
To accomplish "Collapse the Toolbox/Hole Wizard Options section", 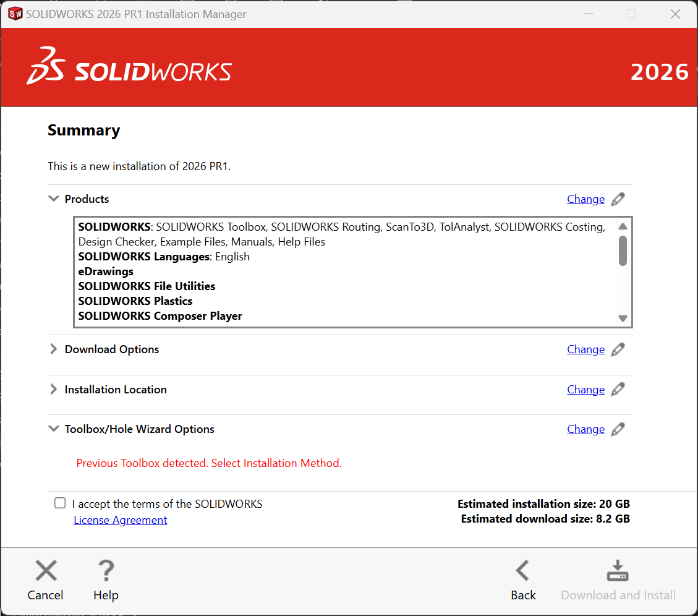I will point(53,429).
